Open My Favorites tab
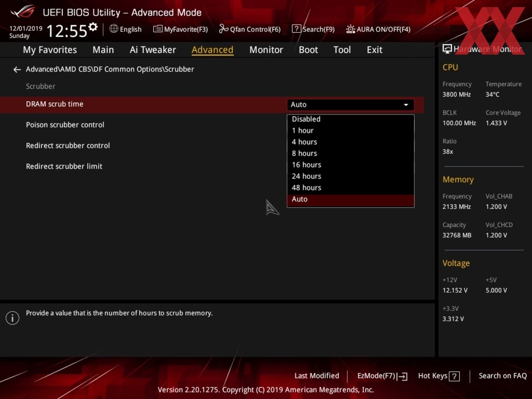The image size is (532, 399). (x=50, y=50)
